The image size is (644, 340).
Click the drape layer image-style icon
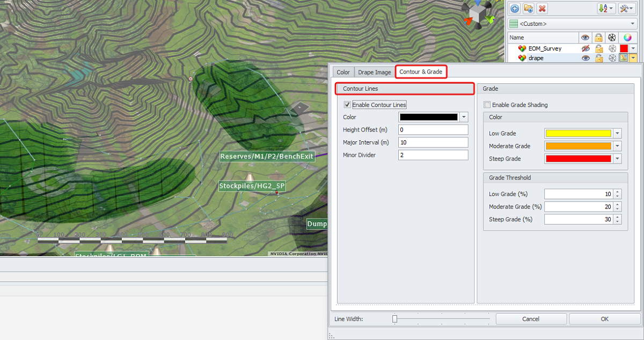[624, 58]
